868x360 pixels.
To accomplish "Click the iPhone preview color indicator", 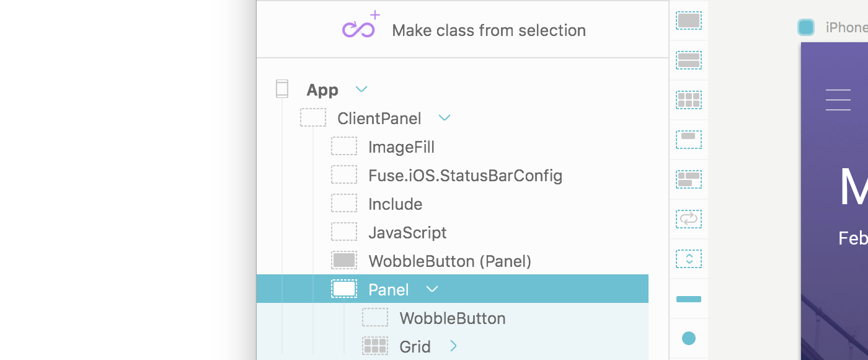I will point(806,27).
